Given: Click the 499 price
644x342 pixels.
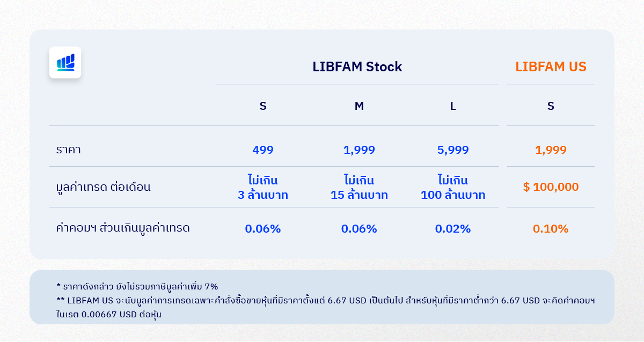Looking at the screenshot, I should point(263,150).
